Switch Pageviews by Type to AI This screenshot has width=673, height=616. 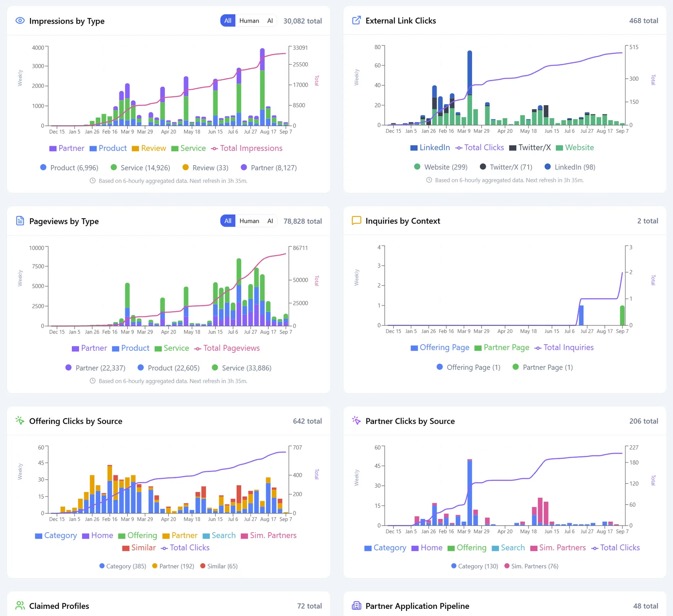click(270, 221)
